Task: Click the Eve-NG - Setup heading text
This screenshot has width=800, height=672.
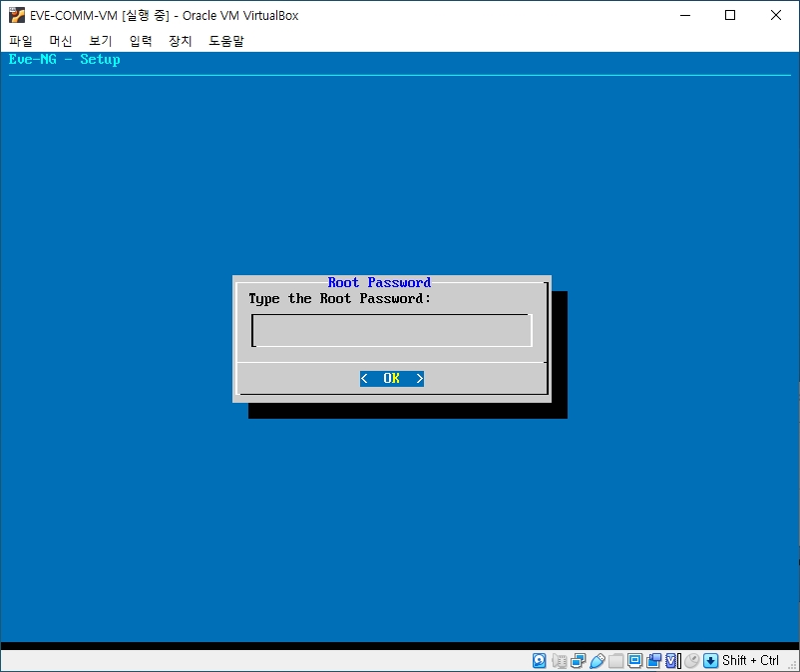Action: click(x=64, y=60)
